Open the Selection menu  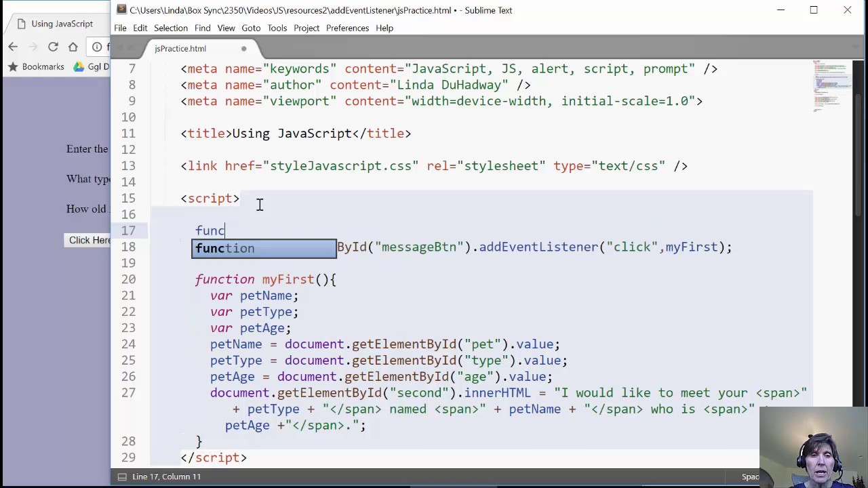[171, 28]
